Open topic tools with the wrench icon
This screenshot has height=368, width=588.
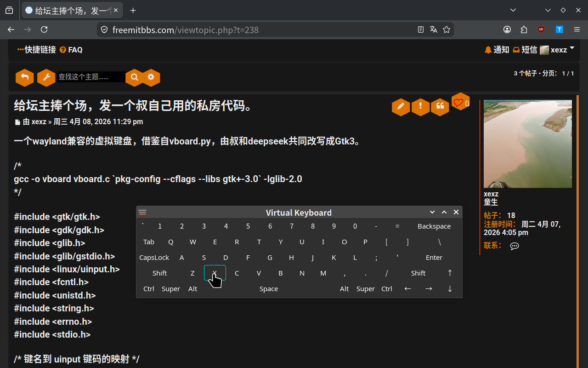[x=46, y=77]
